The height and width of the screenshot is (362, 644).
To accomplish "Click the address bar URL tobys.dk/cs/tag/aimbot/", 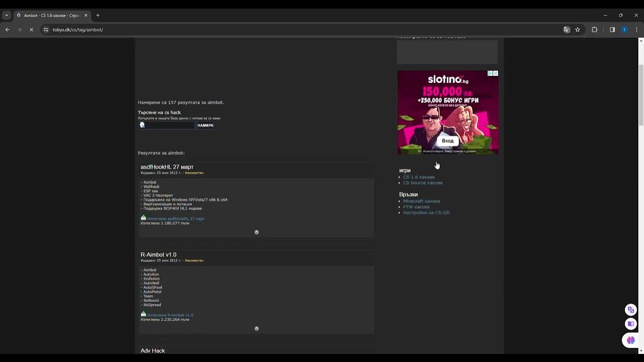I will pos(78,30).
